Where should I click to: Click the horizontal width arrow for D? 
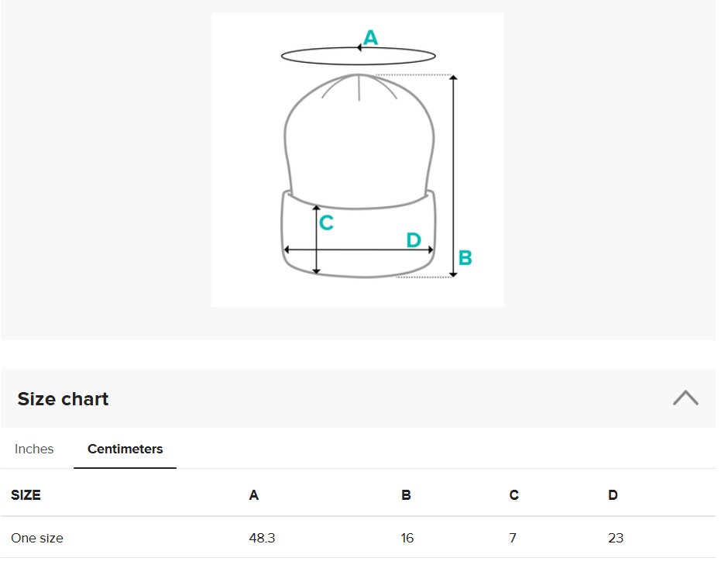pos(359,250)
